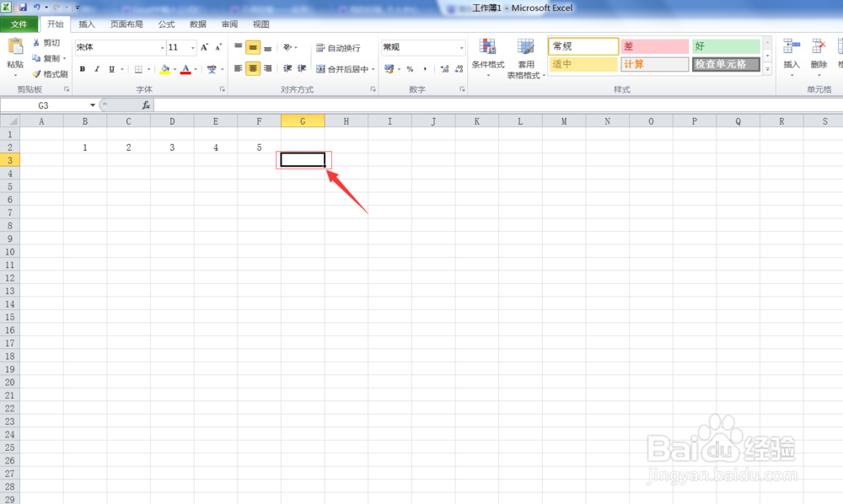The height and width of the screenshot is (504, 843).
Task: Click decrease decimal icon
Action: 459,69
